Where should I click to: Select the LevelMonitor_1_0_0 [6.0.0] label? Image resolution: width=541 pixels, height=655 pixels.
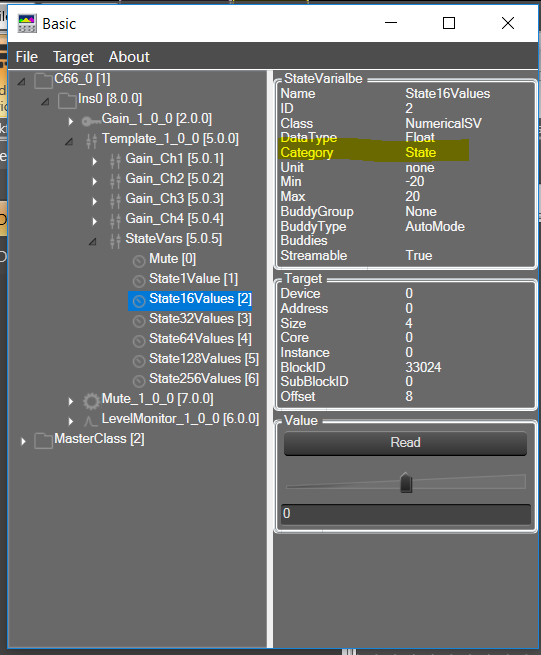tap(180, 419)
